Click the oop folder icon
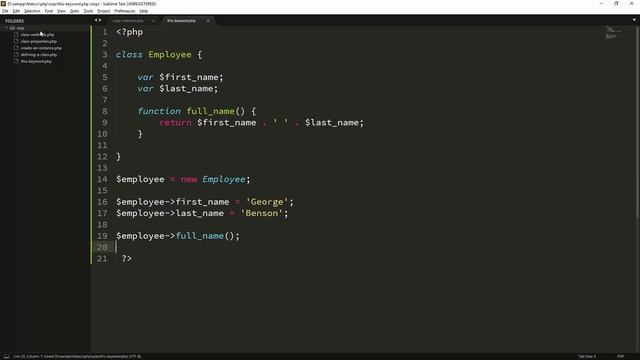Screen dimensions: 640x360 [x=12, y=28]
